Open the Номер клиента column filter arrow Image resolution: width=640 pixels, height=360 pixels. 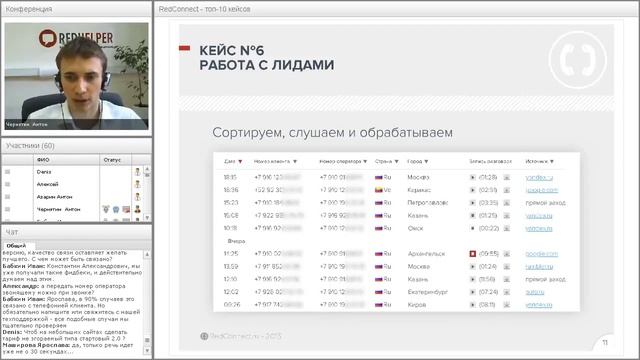295,162
